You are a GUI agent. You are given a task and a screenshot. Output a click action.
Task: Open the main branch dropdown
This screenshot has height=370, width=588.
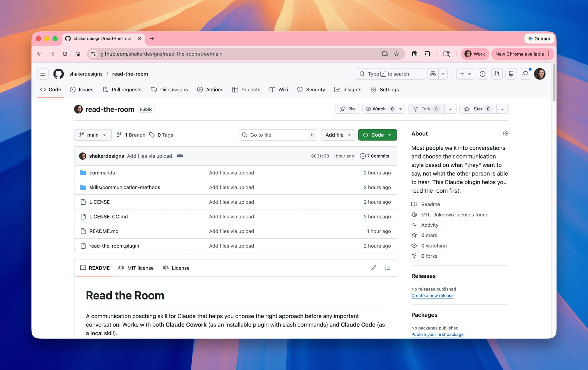pyautogui.click(x=93, y=135)
